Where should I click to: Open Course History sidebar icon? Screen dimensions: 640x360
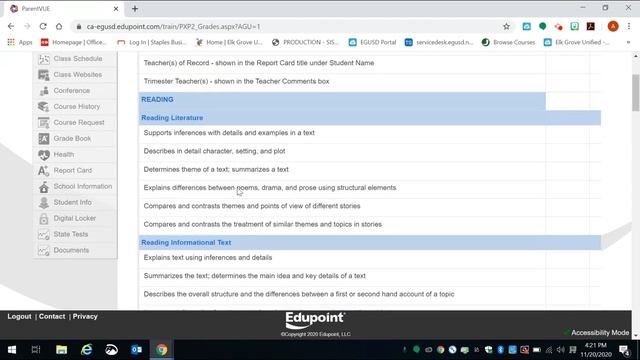point(44,107)
